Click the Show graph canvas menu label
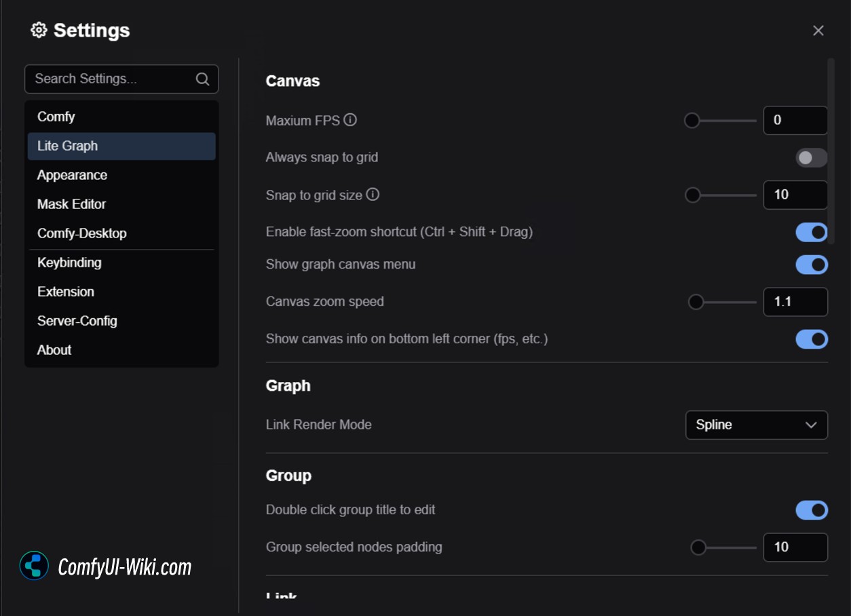Viewport: 851px width, 616px height. 341,264
